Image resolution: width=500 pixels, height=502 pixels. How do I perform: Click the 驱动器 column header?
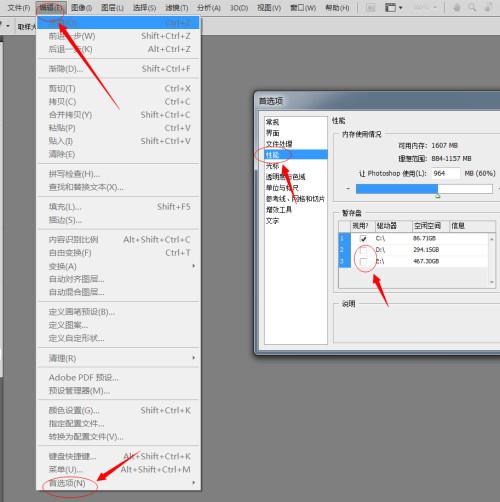tap(394, 226)
